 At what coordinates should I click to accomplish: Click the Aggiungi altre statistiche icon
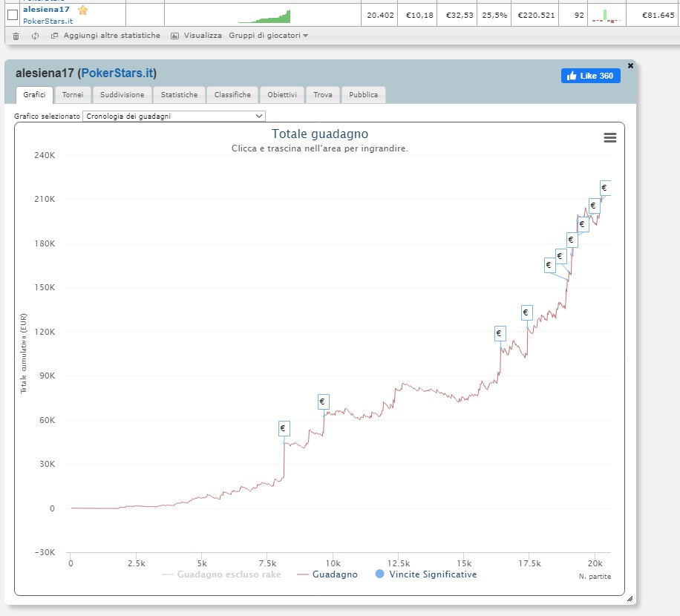54,36
